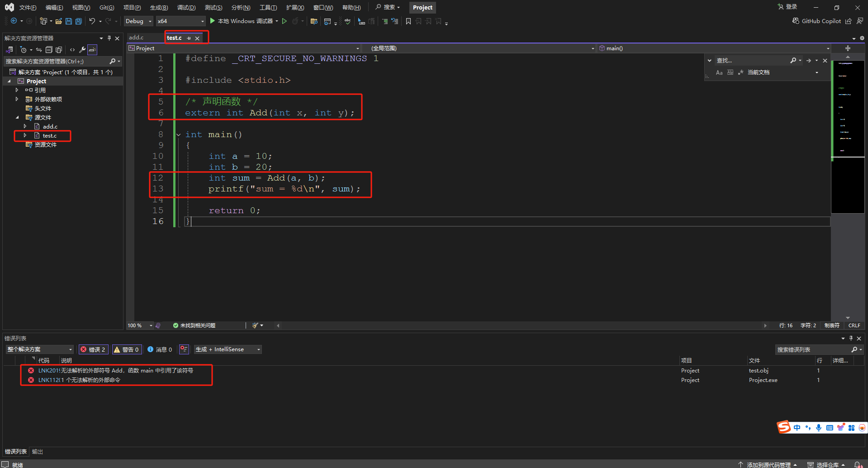Click the pin icon on the test.c tab

pyautogui.click(x=189, y=38)
